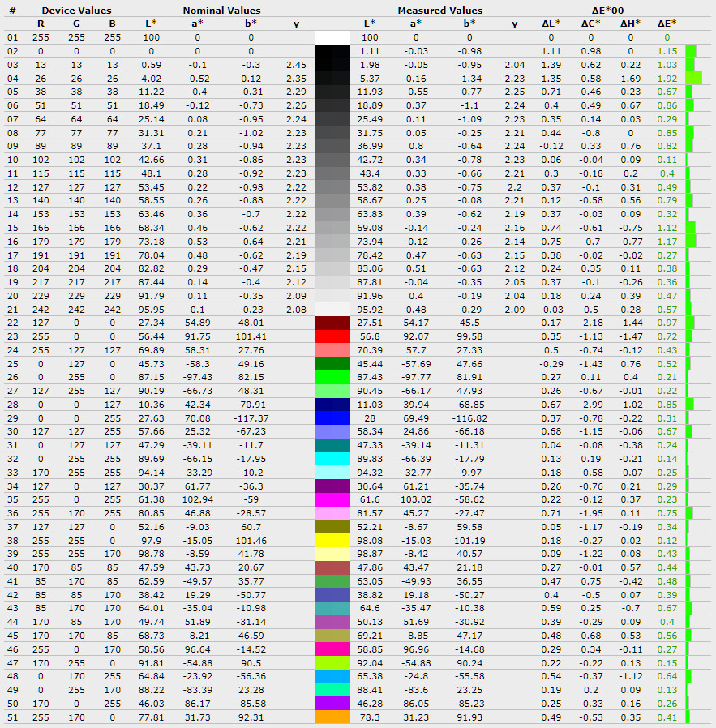Select the magenta swatch in row 35
The width and height of the screenshot is (716, 728).
pyautogui.click(x=332, y=499)
